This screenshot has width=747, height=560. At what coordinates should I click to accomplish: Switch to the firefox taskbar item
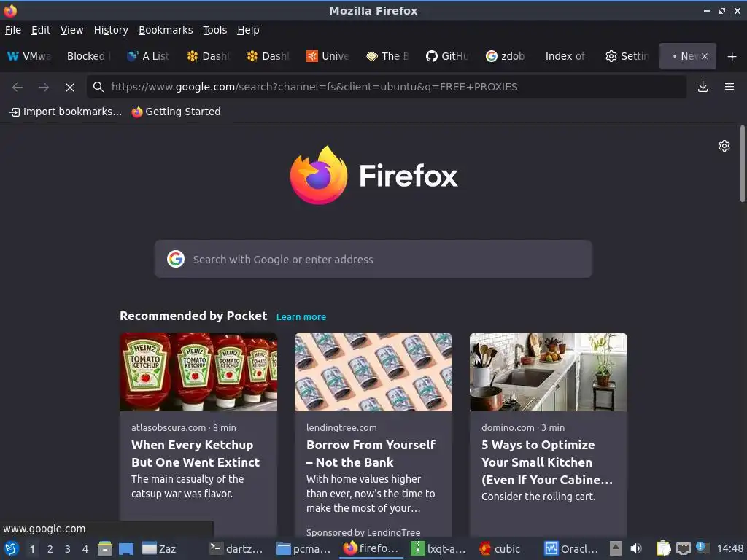click(371, 548)
